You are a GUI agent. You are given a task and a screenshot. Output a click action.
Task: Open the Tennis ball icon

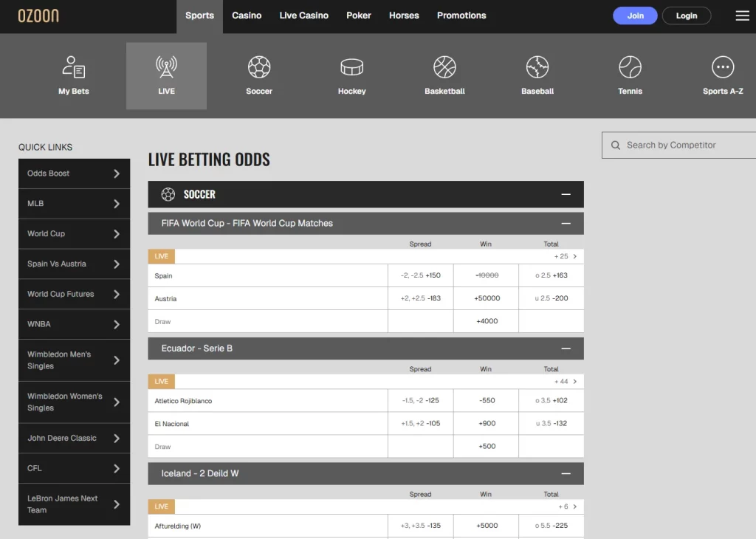630,67
